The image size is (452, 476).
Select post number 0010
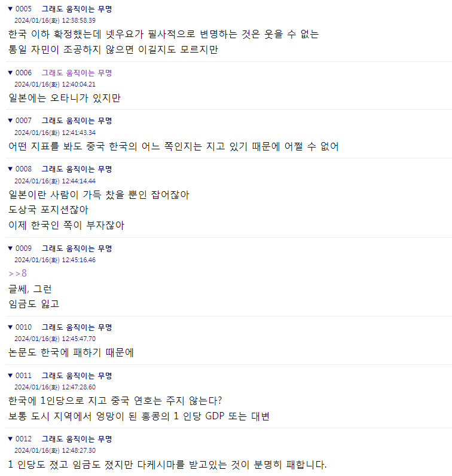pos(24,327)
